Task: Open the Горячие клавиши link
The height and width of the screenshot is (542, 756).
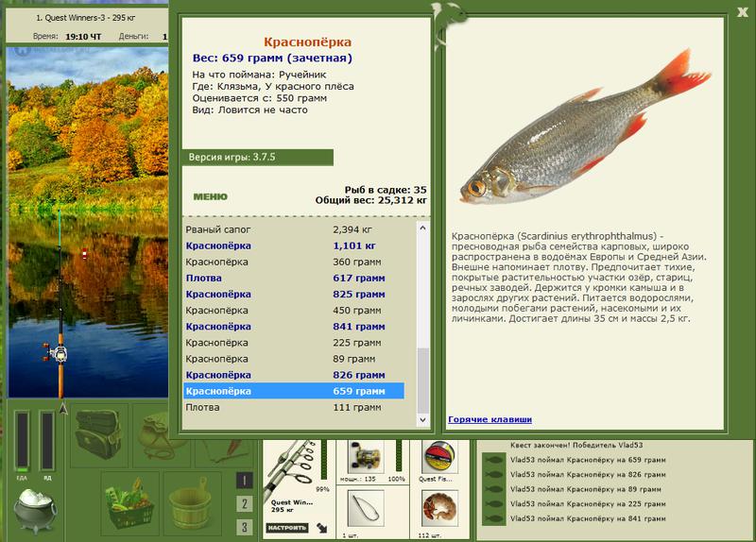Action: (490, 419)
